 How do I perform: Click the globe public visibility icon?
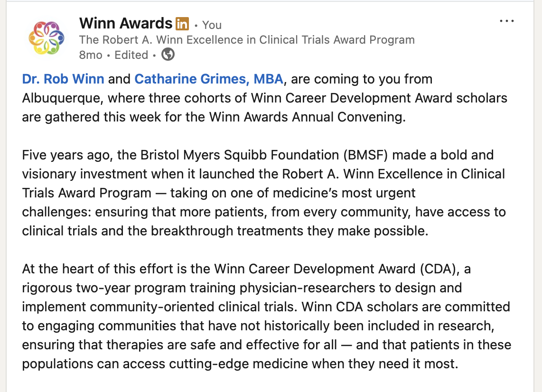(168, 54)
